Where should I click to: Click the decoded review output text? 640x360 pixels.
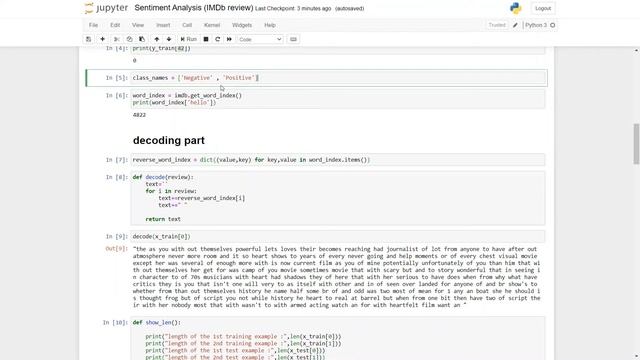point(336,277)
